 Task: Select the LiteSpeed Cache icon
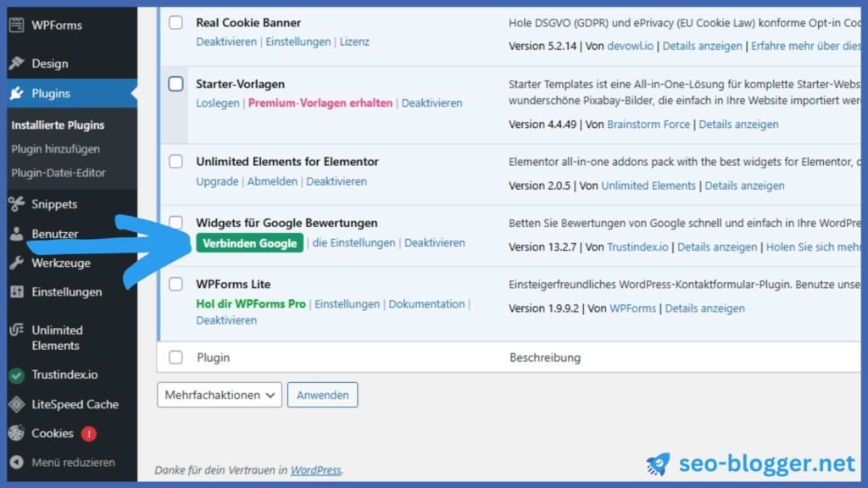point(19,404)
